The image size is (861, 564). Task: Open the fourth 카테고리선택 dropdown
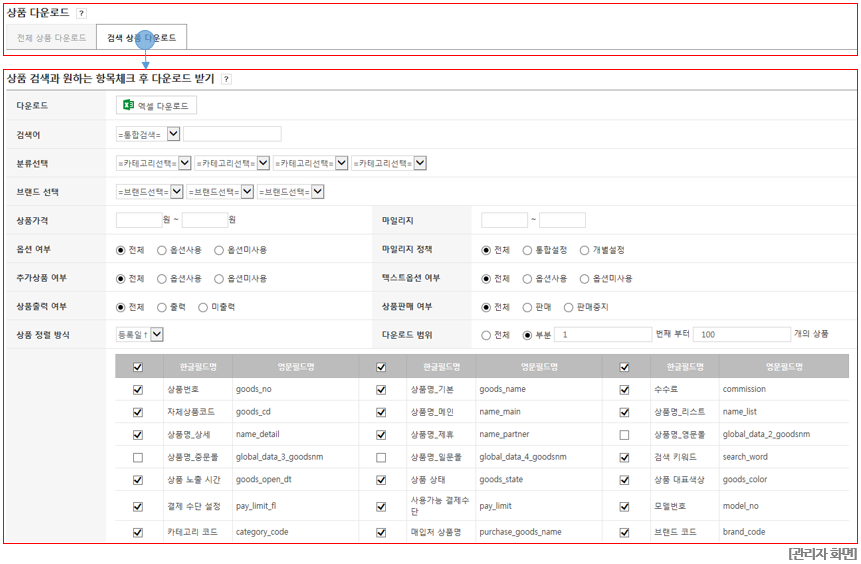(x=389, y=163)
